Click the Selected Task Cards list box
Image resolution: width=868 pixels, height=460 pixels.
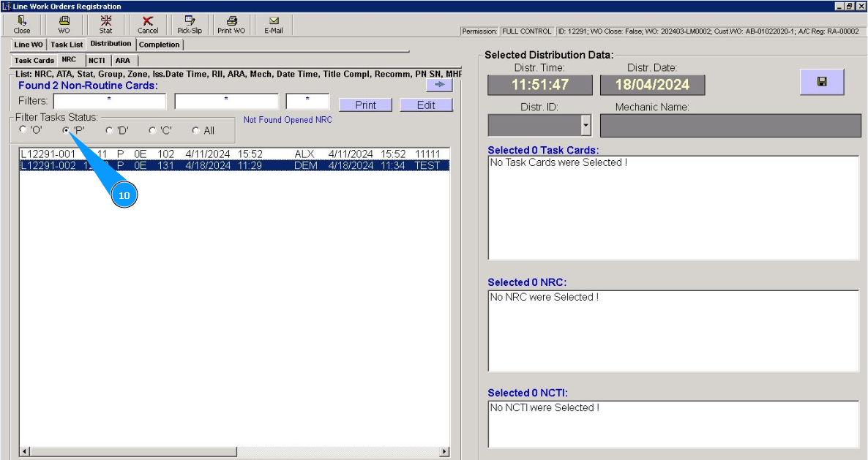coord(673,208)
